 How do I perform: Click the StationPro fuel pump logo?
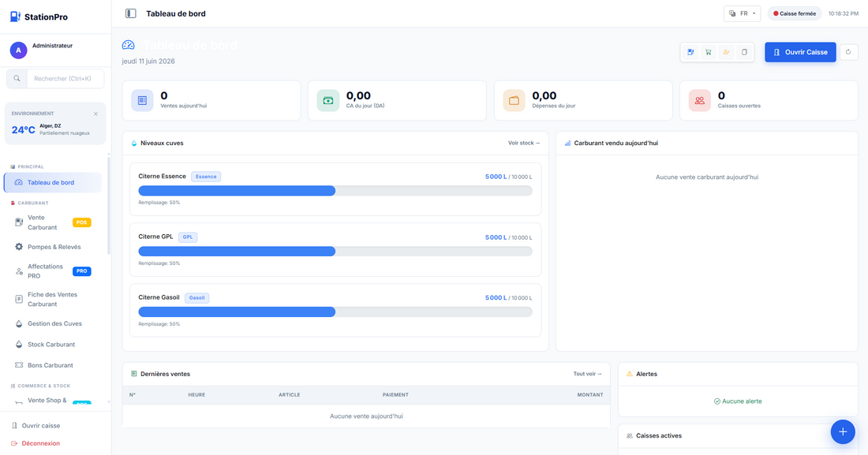point(15,17)
